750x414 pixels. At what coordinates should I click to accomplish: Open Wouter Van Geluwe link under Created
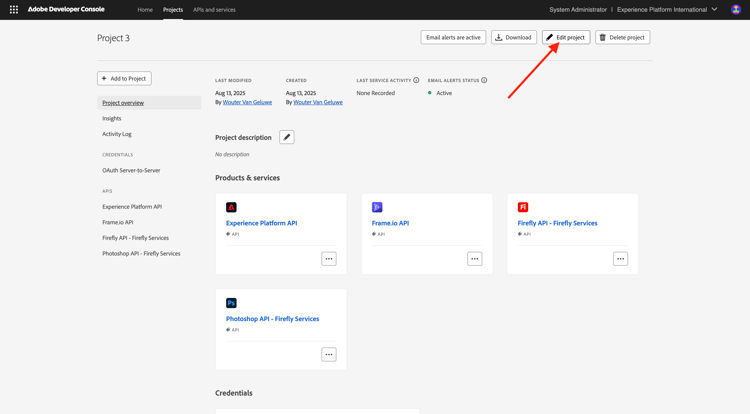[x=318, y=102]
